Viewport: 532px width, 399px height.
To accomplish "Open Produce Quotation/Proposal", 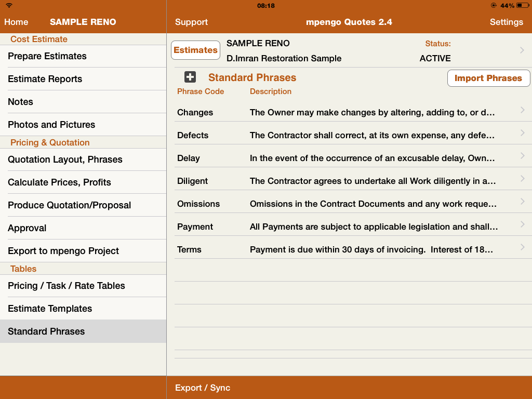I will point(69,205).
